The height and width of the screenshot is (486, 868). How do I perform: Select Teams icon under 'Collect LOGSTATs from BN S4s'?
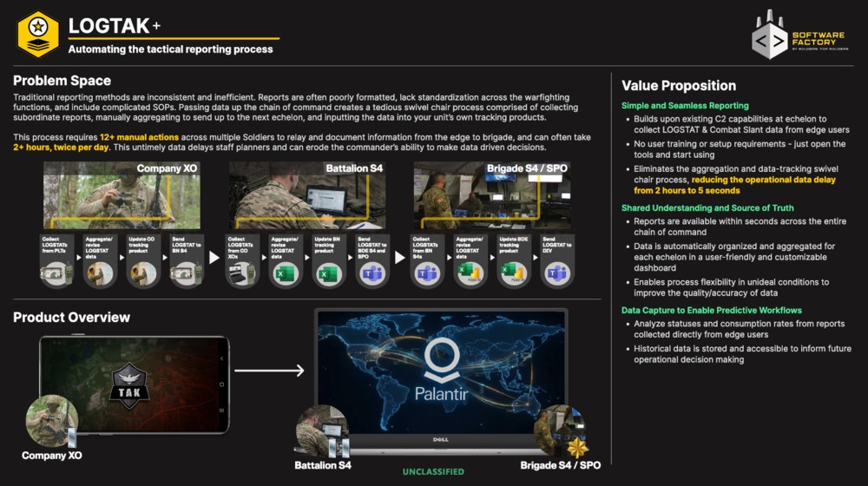click(427, 274)
